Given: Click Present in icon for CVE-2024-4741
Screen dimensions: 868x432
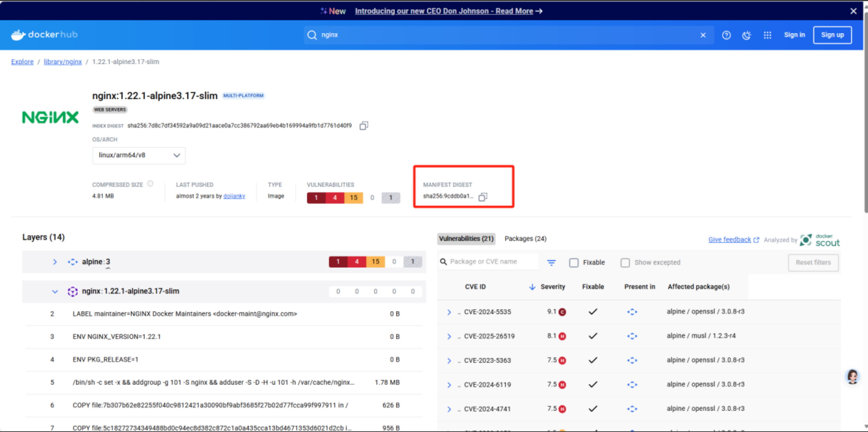Looking at the screenshot, I should point(632,409).
